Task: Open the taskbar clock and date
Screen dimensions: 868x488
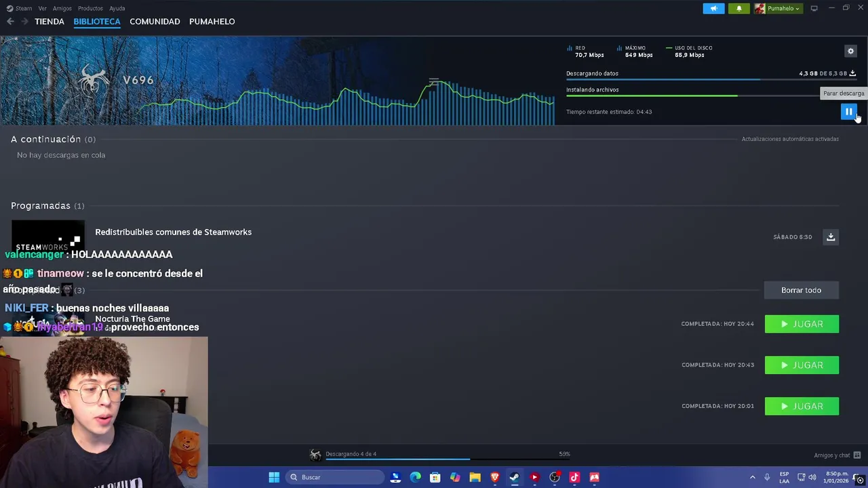Action: (x=837, y=477)
